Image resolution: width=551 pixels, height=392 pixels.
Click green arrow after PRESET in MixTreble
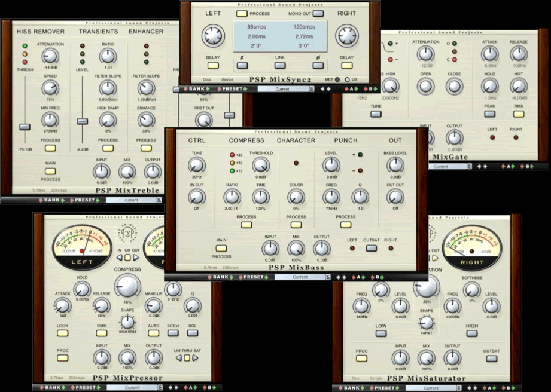[98, 200]
